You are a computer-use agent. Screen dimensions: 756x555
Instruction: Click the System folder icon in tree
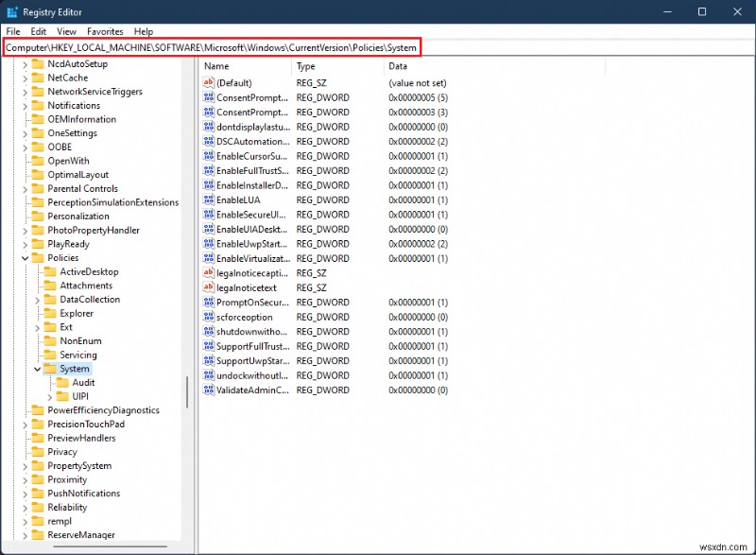click(50, 369)
